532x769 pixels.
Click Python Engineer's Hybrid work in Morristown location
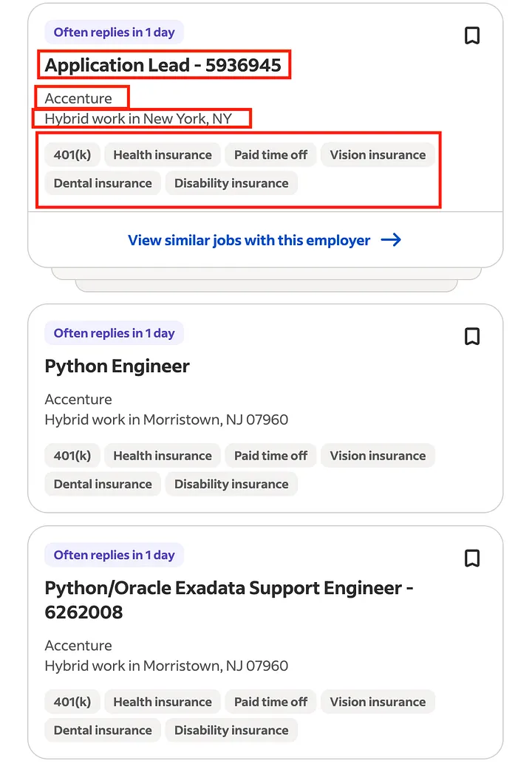(x=166, y=420)
